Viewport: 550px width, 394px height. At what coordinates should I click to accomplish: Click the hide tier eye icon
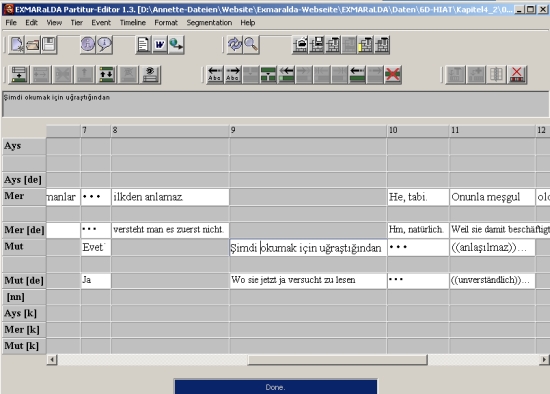click(150, 74)
